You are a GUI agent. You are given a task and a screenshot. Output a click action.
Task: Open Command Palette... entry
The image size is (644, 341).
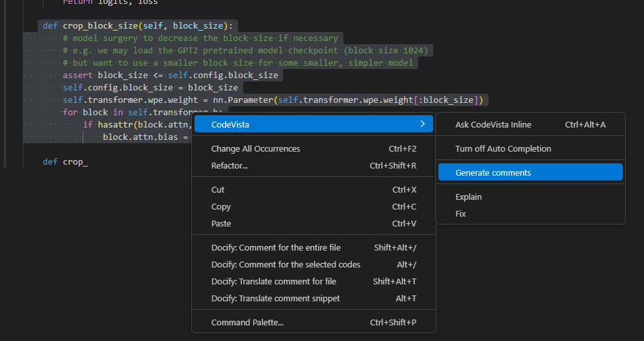tap(314, 323)
